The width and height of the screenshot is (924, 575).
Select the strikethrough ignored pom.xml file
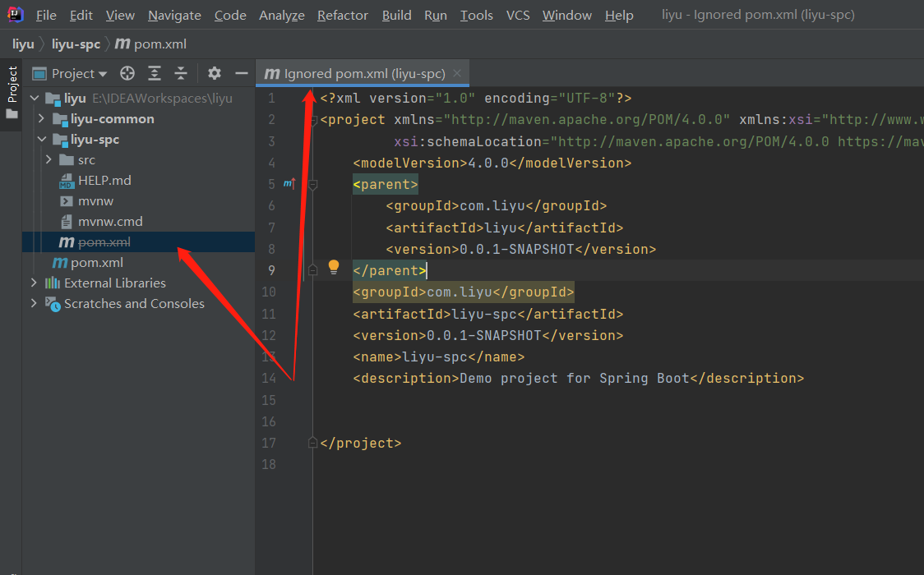(138, 241)
